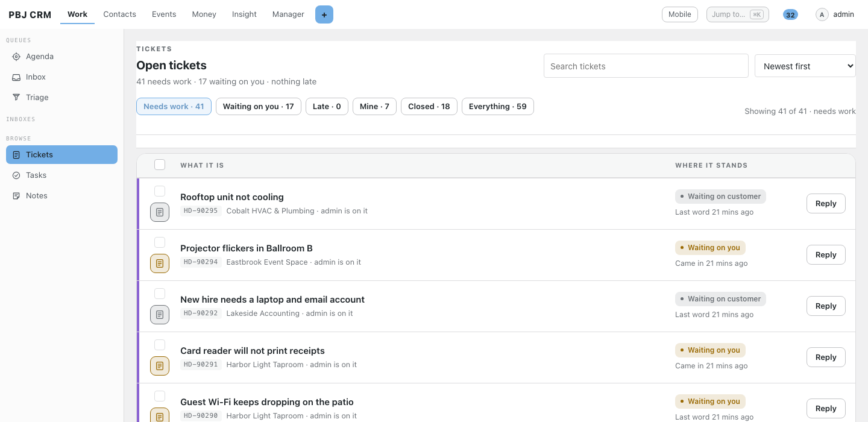Click the Triage funnel icon
Image resolution: width=868 pixels, height=422 pixels.
pyautogui.click(x=16, y=98)
